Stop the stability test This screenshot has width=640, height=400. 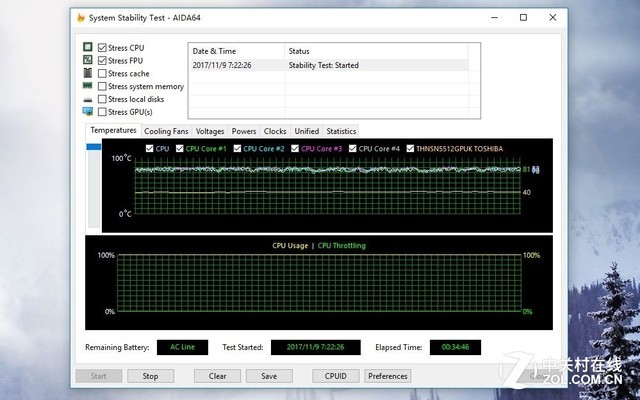pyautogui.click(x=150, y=376)
